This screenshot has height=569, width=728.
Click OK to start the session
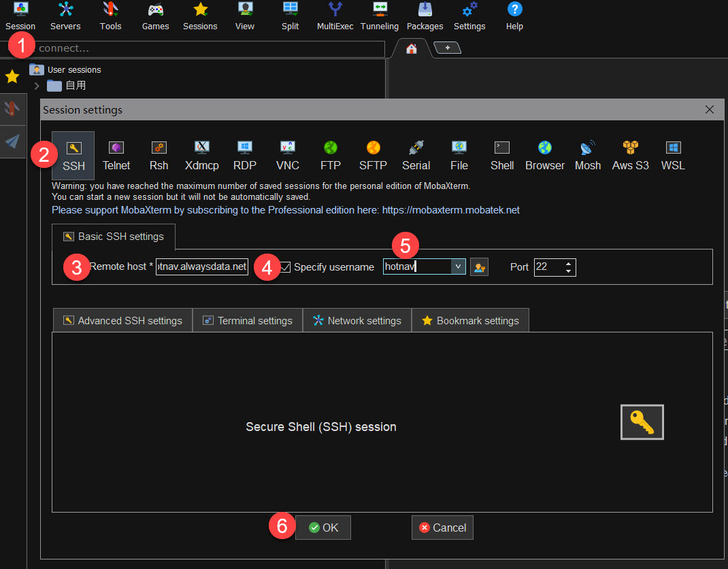(323, 528)
